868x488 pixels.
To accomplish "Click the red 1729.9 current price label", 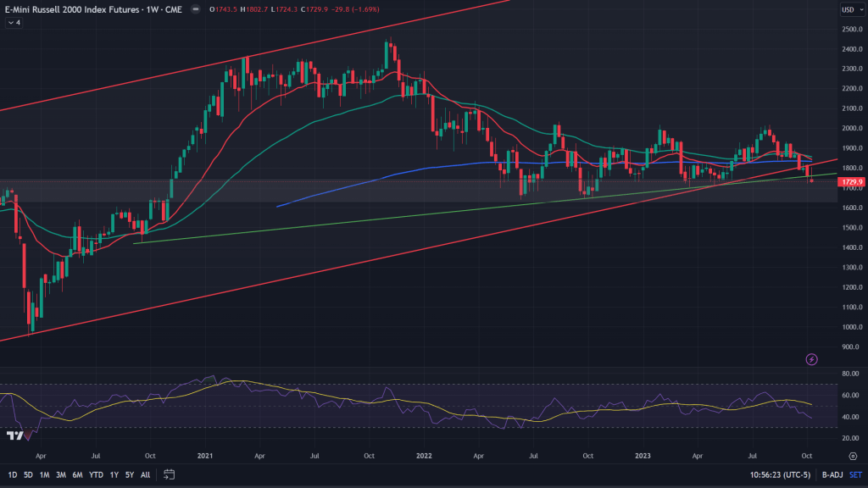I will (x=850, y=182).
